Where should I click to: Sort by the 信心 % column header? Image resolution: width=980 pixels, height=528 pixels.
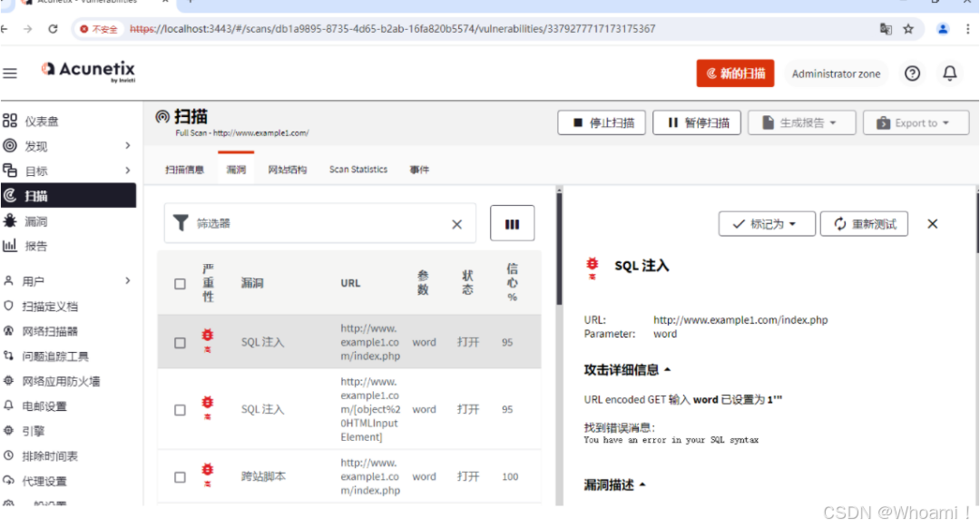click(512, 282)
